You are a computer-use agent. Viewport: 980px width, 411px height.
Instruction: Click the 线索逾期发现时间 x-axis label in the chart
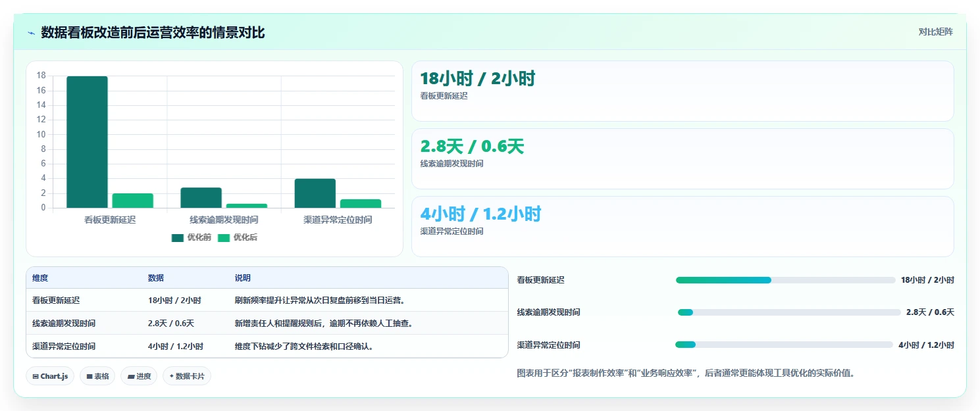point(224,220)
